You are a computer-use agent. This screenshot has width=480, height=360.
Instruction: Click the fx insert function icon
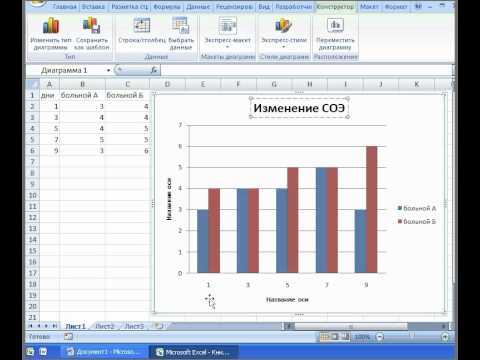pos(154,70)
